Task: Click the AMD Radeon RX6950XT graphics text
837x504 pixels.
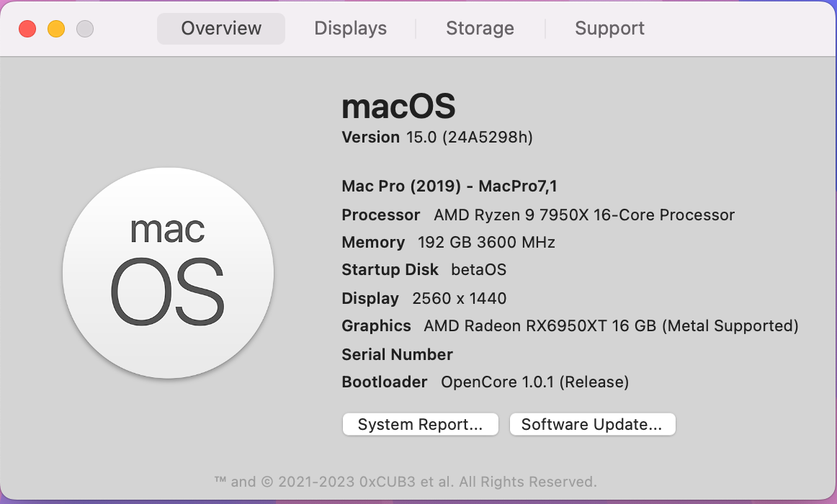Action: [x=611, y=326]
